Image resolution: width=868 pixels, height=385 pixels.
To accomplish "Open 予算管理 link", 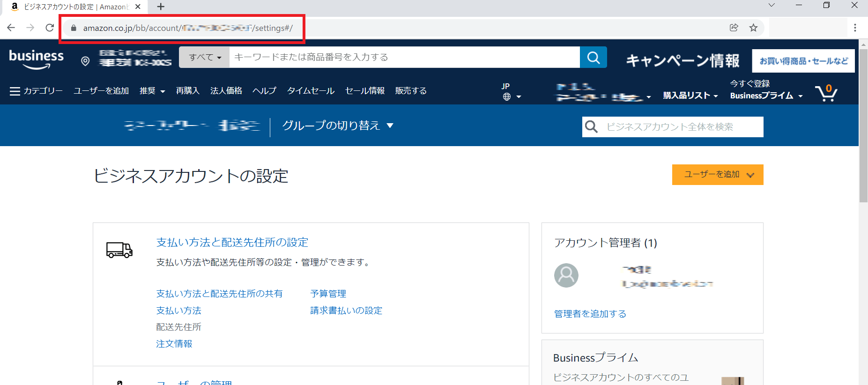I will coord(328,294).
